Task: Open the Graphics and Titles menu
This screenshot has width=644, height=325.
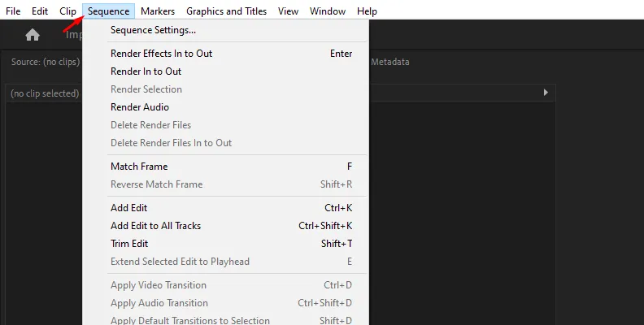Action: pyautogui.click(x=227, y=11)
